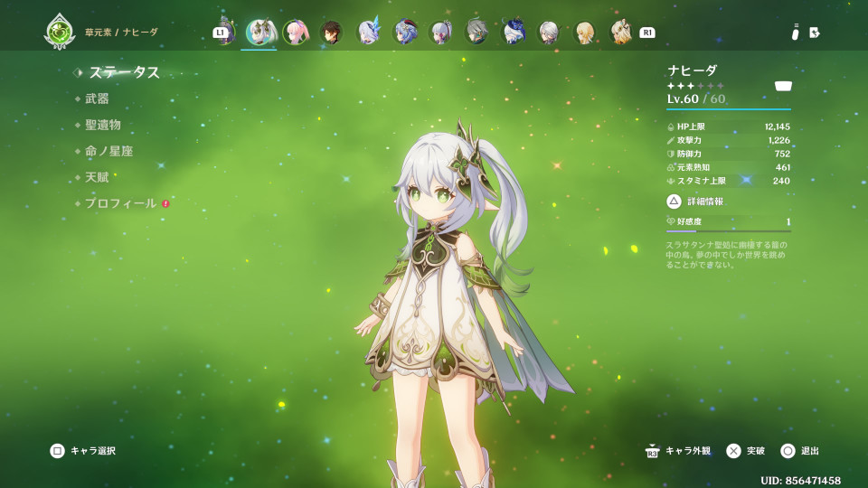Click the exit door icon at top right
The image size is (868, 488).
(815, 33)
